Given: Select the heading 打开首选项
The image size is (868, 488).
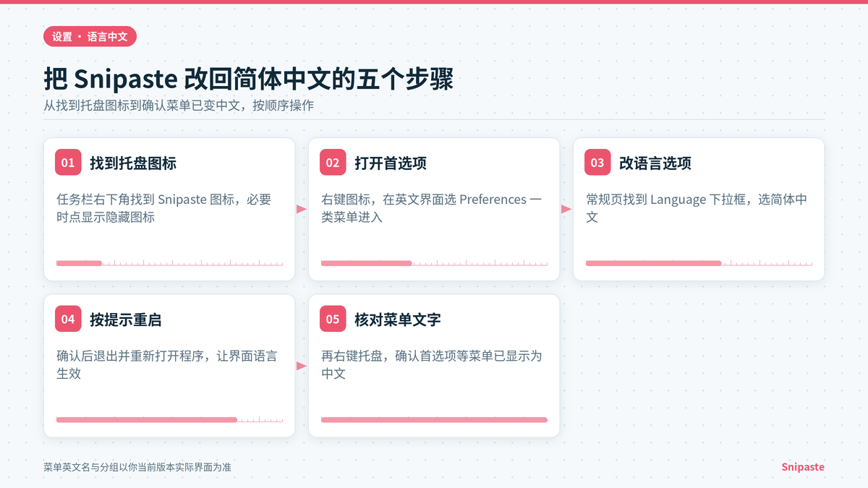Looking at the screenshot, I should pos(391,163).
